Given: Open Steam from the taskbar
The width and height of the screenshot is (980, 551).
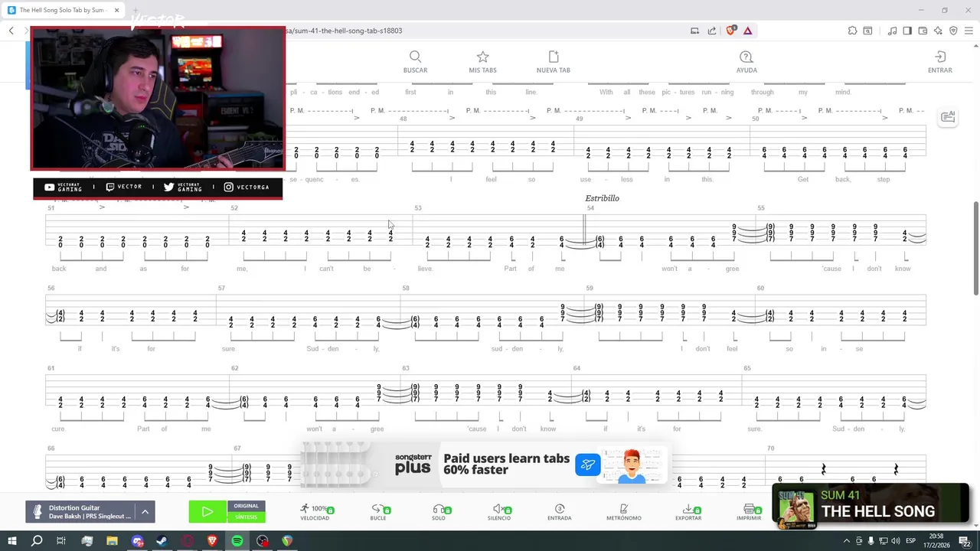Looking at the screenshot, I should (x=162, y=541).
